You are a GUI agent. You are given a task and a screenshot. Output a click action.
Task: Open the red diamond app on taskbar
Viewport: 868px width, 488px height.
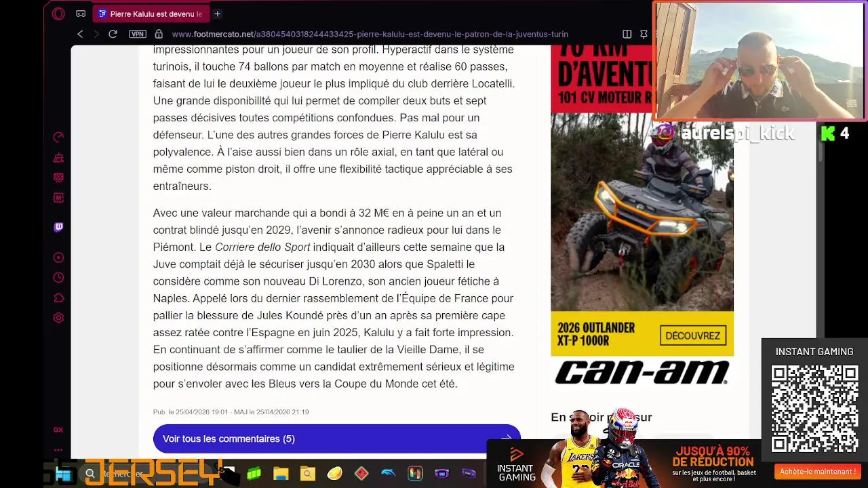361,474
